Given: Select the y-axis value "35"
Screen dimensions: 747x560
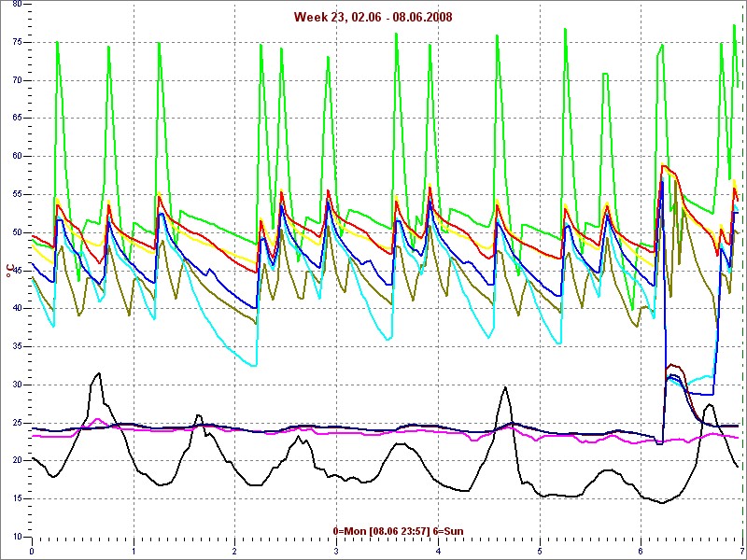Looking at the screenshot, I should [16, 346].
